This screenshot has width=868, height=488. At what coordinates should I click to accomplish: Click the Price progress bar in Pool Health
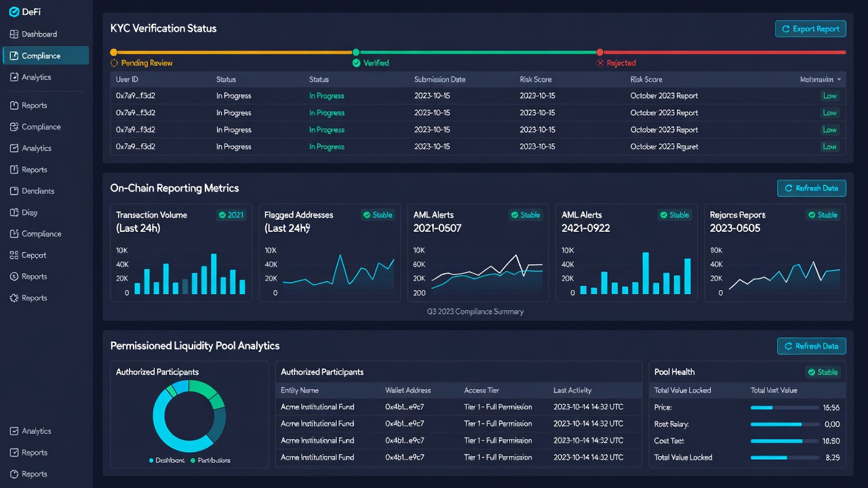coord(785,408)
